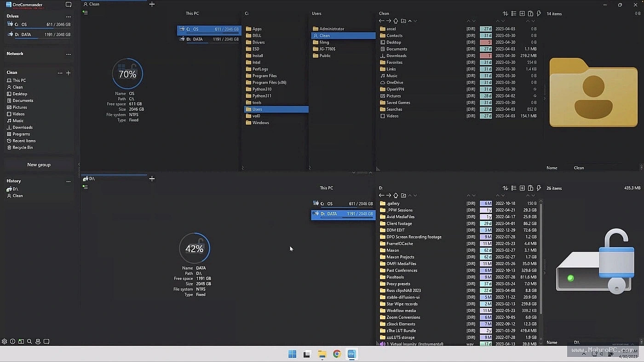Select top pane Clean tab
The height and width of the screenshot is (362, 644).
114,4
